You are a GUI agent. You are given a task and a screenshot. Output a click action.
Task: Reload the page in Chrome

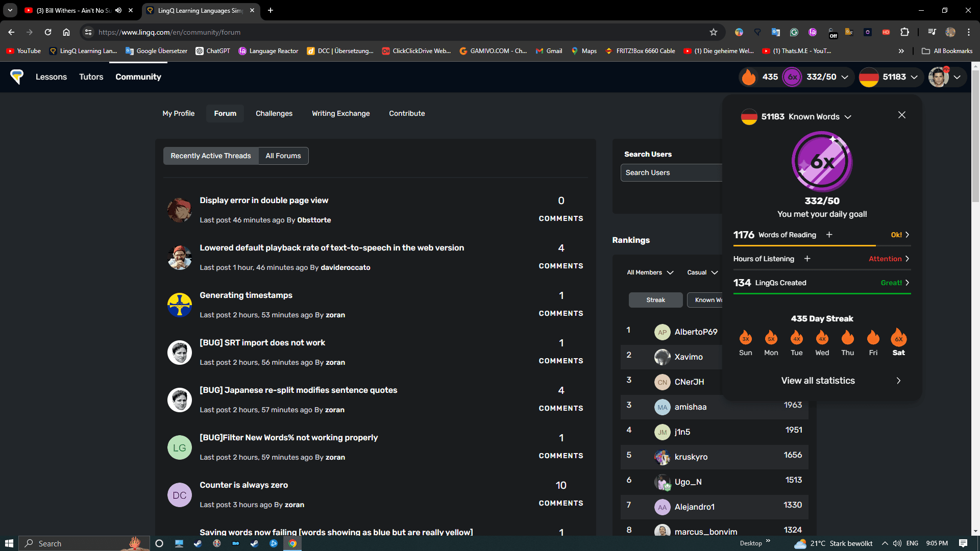point(48,32)
